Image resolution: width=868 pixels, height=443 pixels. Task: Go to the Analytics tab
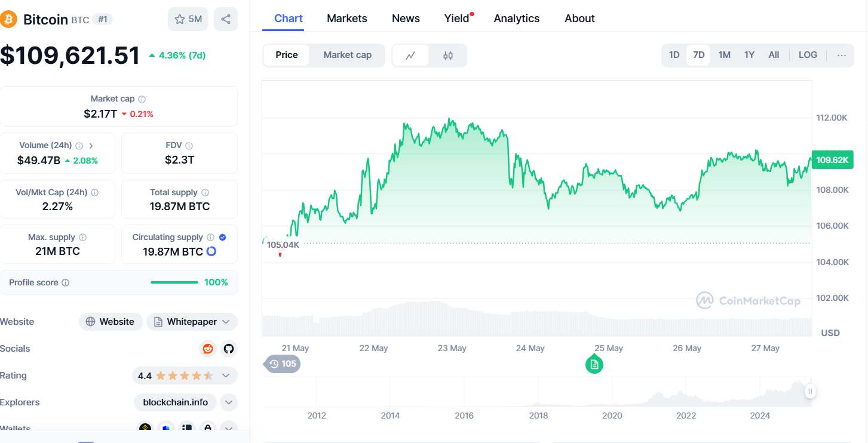click(517, 19)
